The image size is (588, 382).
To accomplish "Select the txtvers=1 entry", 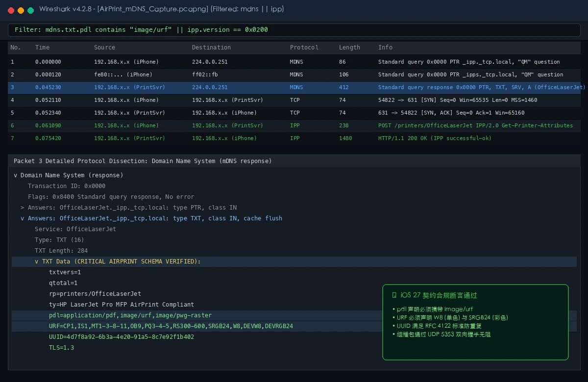I will point(65,272).
